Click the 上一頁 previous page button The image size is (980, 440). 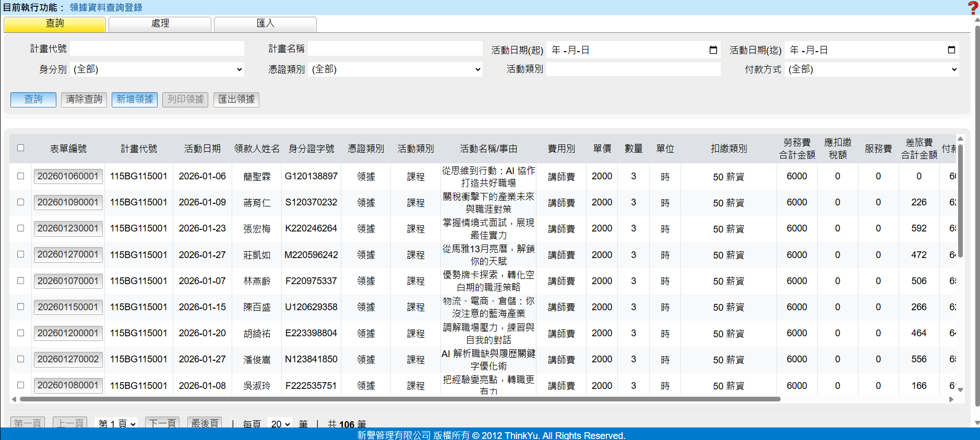click(70, 423)
